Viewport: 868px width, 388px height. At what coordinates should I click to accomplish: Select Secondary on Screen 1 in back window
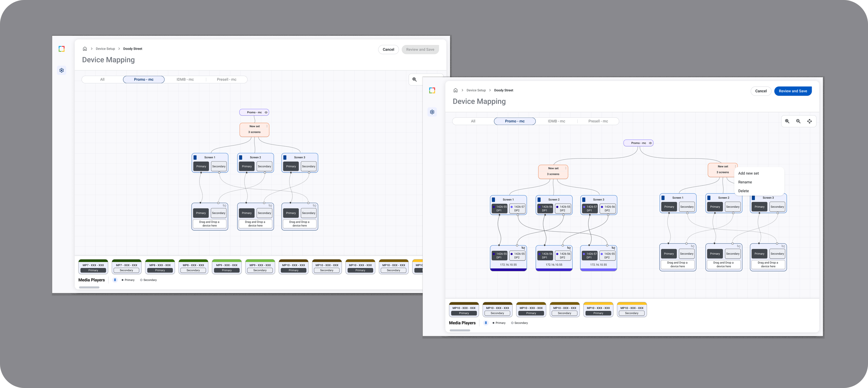coord(219,166)
